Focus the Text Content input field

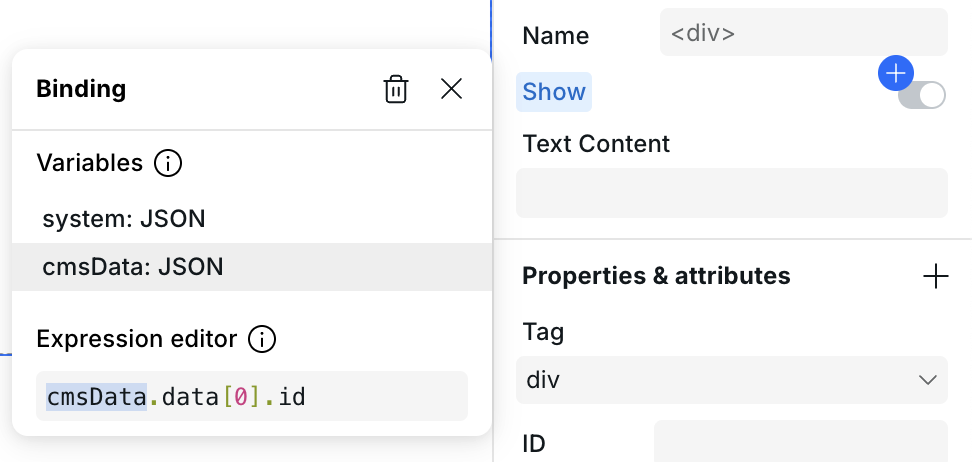tap(731, 193)
